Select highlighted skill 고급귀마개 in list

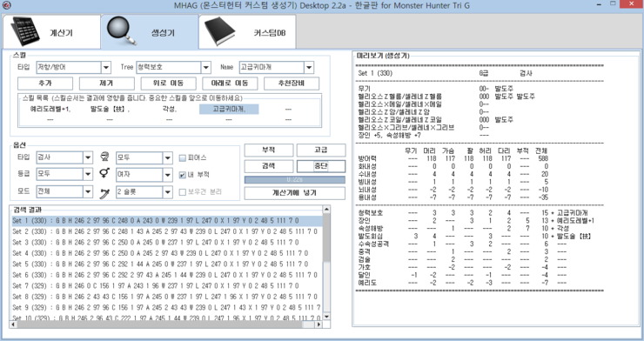click(229, 109)
